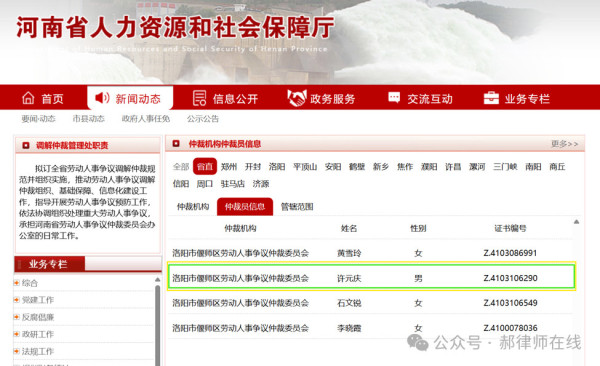This screenshot has height=366, width=600.
Task: Filter arbitrators by 济源
Action: click(261, 184)
